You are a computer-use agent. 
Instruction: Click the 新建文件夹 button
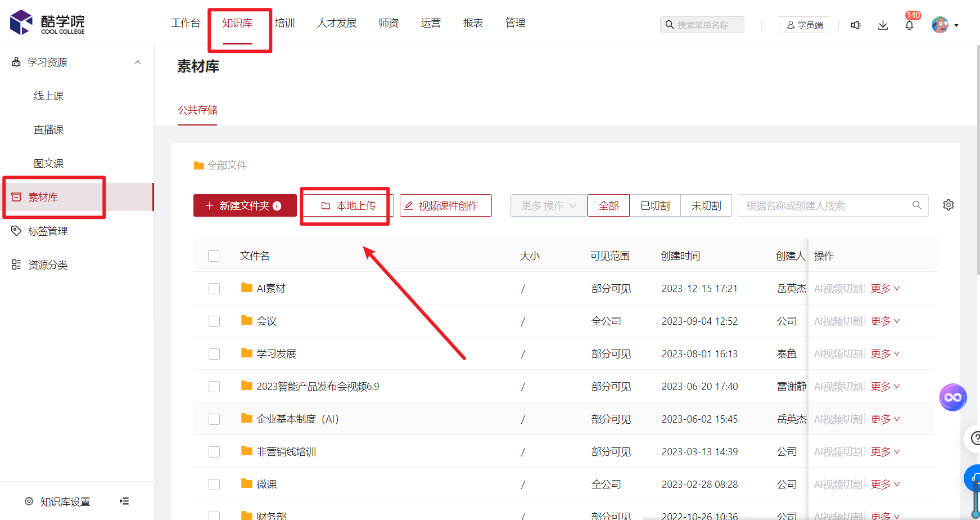245,205
